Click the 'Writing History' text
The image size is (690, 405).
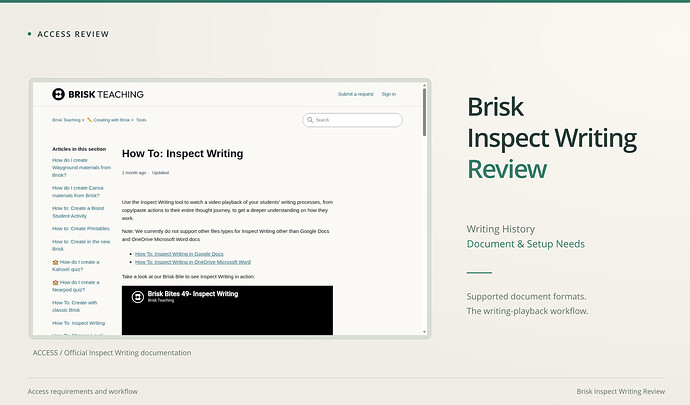click(x=501, y=229)
